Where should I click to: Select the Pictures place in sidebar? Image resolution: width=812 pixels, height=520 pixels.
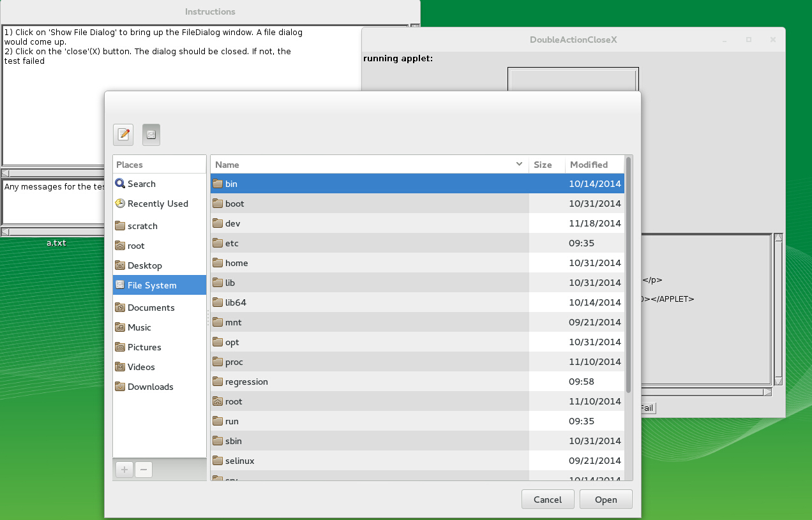click(144, 347)
